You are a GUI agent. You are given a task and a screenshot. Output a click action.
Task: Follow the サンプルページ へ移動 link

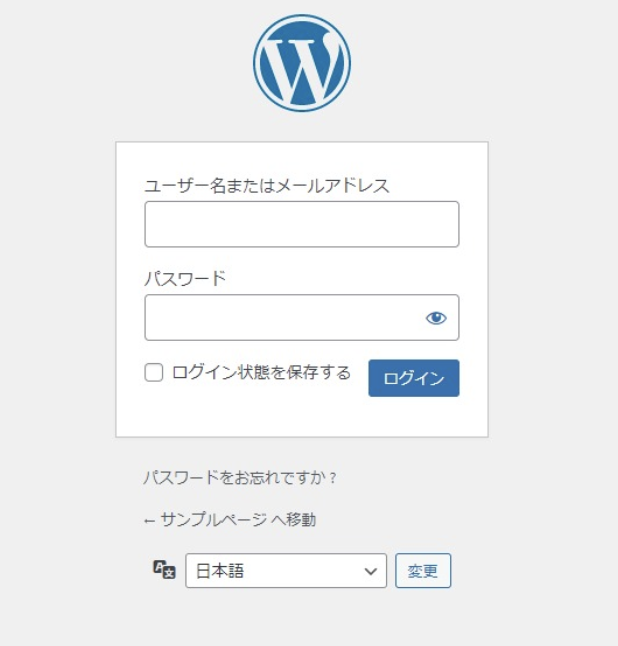(x=230, y=520)
